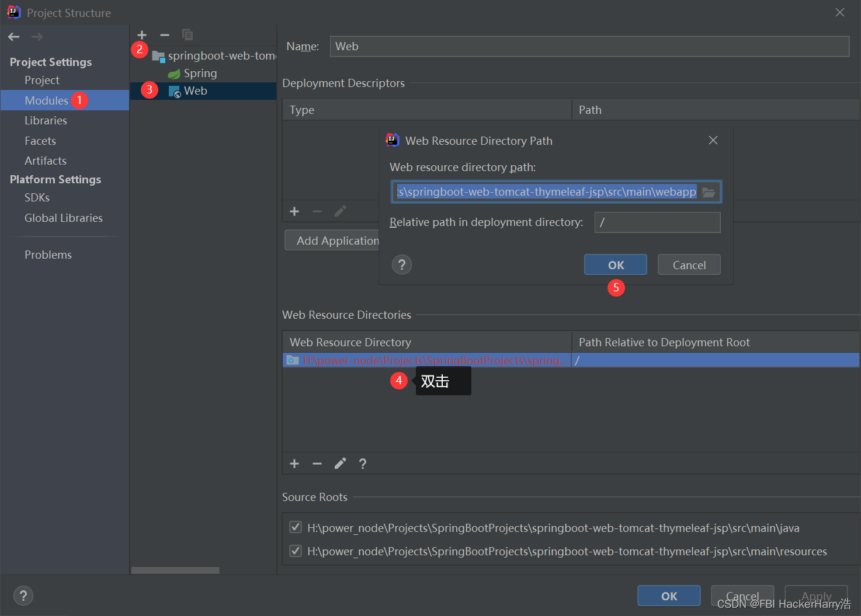Open the Facets settings
The width and height of the screenshot is (861, 616).
[x=40, y=141]
